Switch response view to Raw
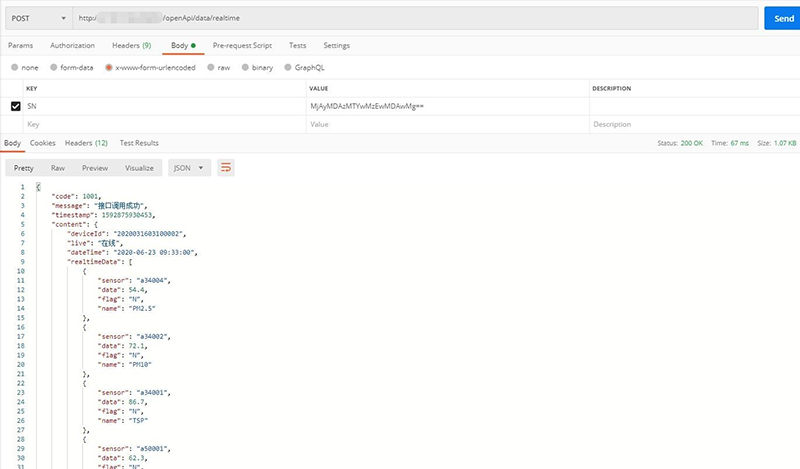Image resolution: width=800 pixels, height=469 pixels. (58, 168)
